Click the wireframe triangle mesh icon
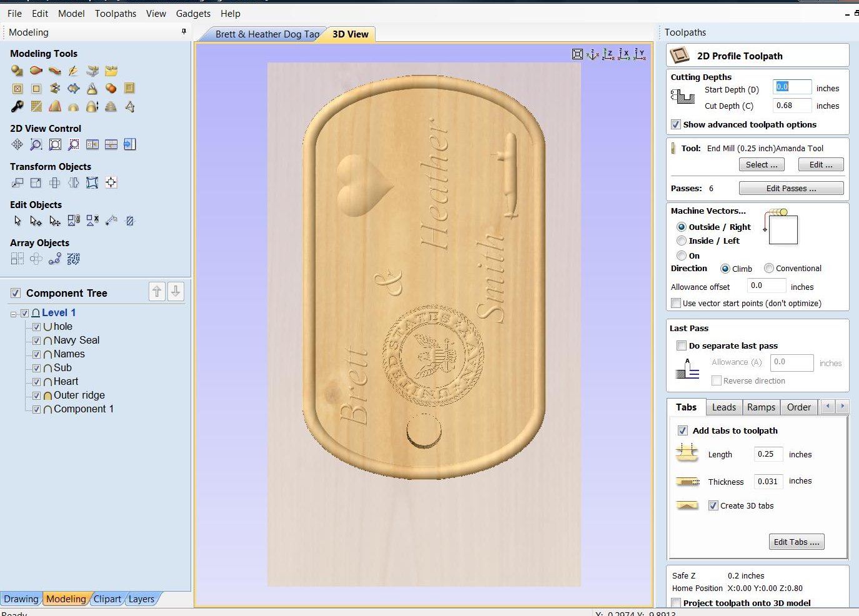The width and height of the screenshot is (859, 616). pyautogui.click(x=130, y=106)
